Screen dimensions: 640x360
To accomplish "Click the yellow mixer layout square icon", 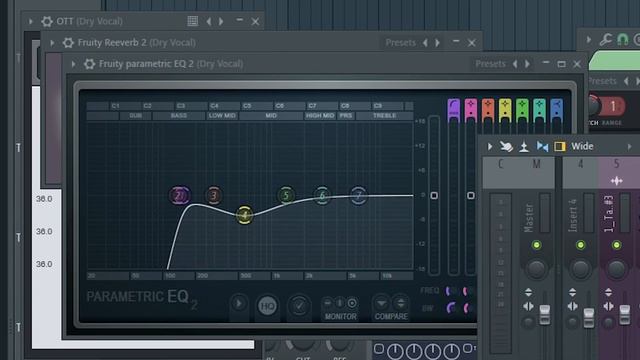I will tap(560, 146).
